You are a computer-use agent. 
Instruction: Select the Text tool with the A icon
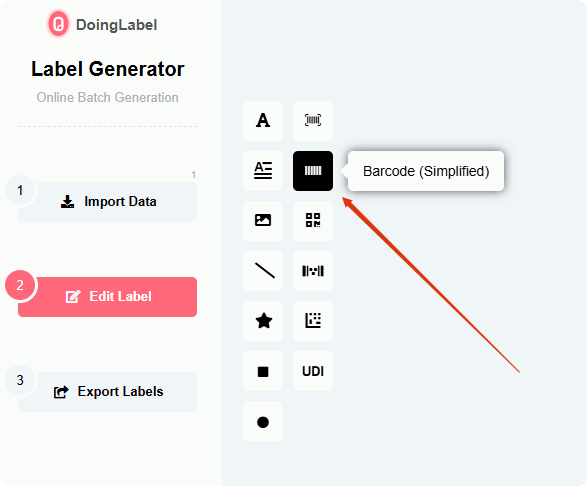coord(263,121)
